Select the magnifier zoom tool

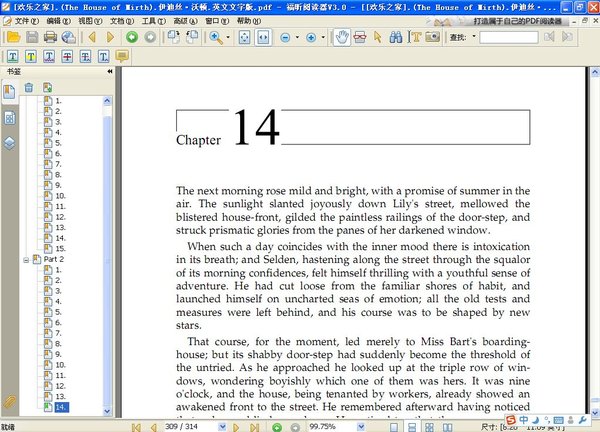coord(216,37)
